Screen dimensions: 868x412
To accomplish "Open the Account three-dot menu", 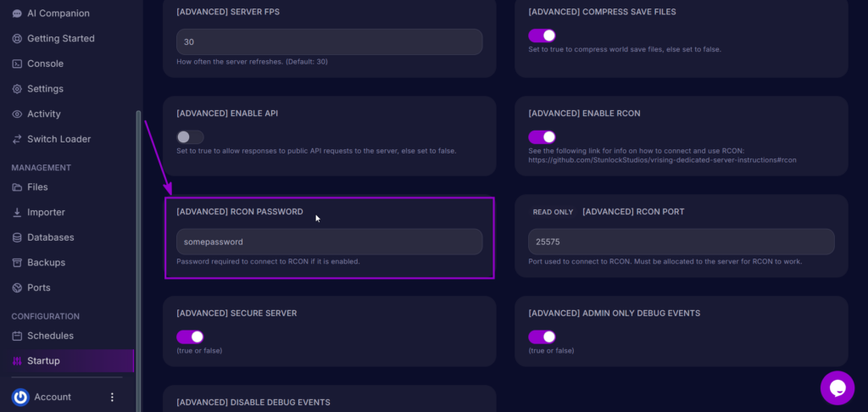I will pyautogui.click(x=113, y=397).
